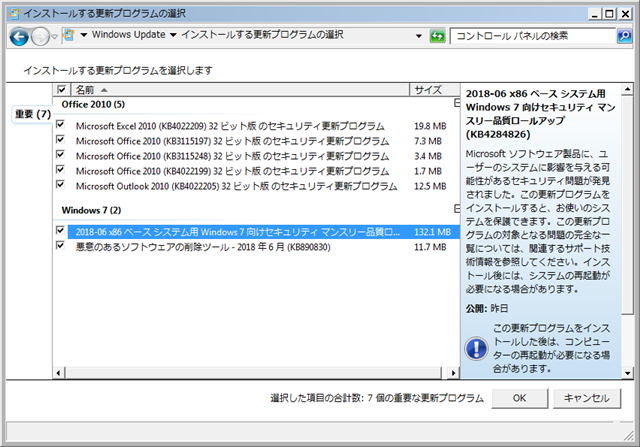Uncheck Microsoft Excel 2010 KB4022209 update
This screenshot has width=640, height=447.
click(60, 124)
